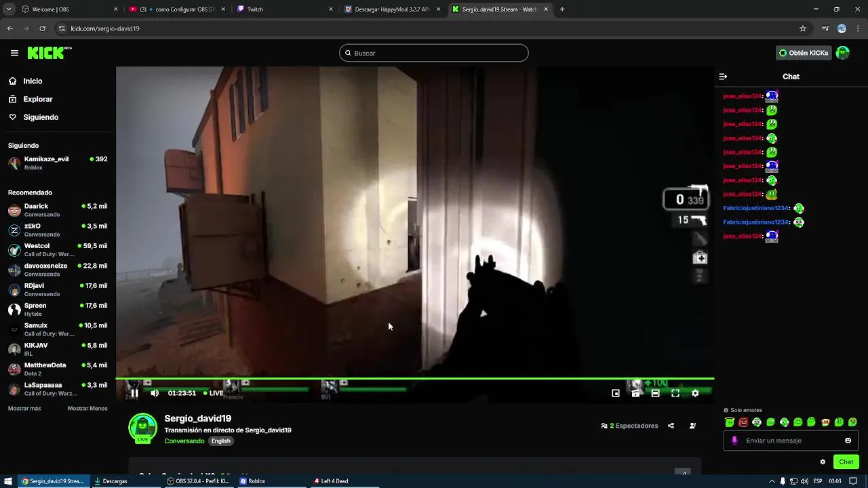Collapse the chat panel icon

pyautogui.click(x=723, y=77)
